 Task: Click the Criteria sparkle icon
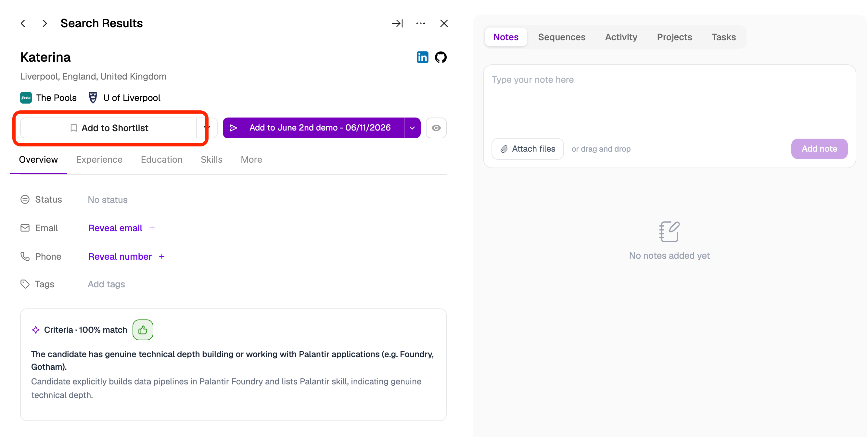point(35,330)
